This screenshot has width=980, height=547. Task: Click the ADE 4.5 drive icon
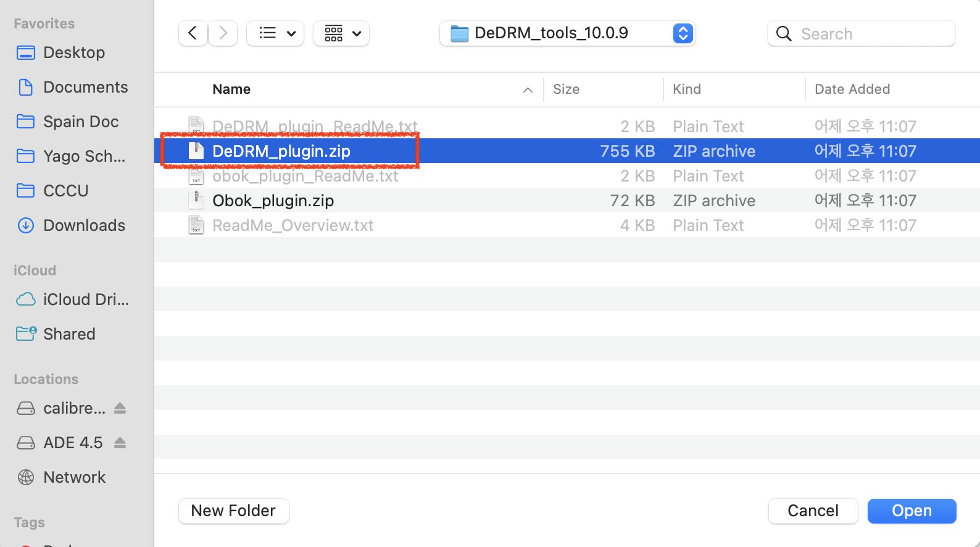point(26,443)
